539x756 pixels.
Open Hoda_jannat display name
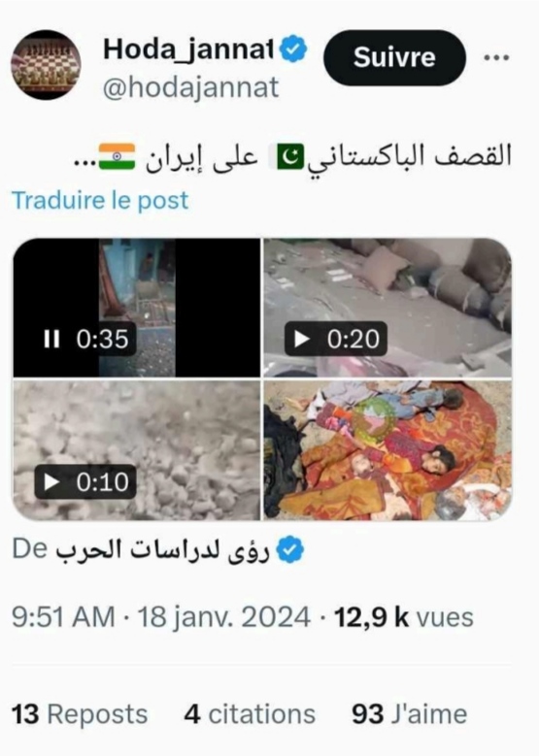pyautogui.click(x=188, y=49)
